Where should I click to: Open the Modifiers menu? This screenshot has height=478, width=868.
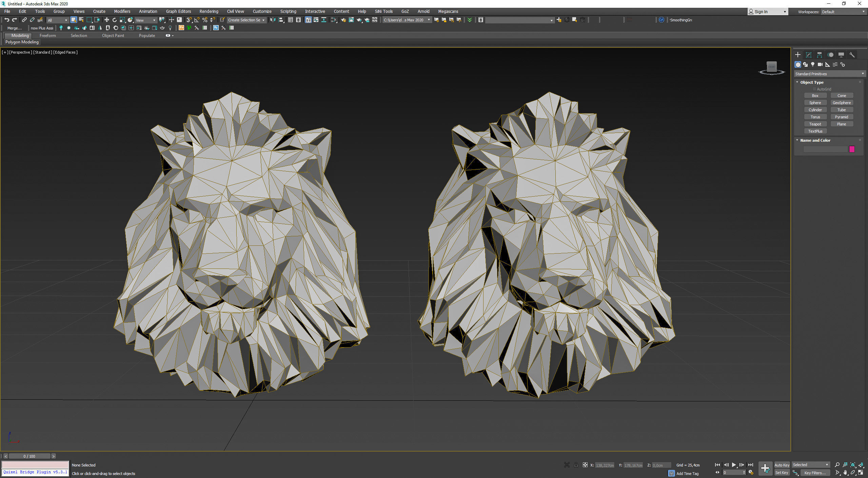point(122,11)
